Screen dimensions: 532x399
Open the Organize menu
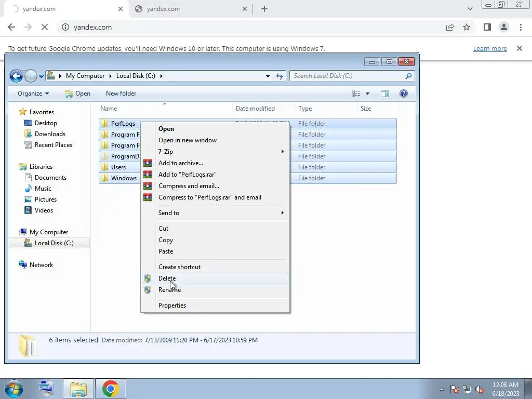[x=33, y=94]
